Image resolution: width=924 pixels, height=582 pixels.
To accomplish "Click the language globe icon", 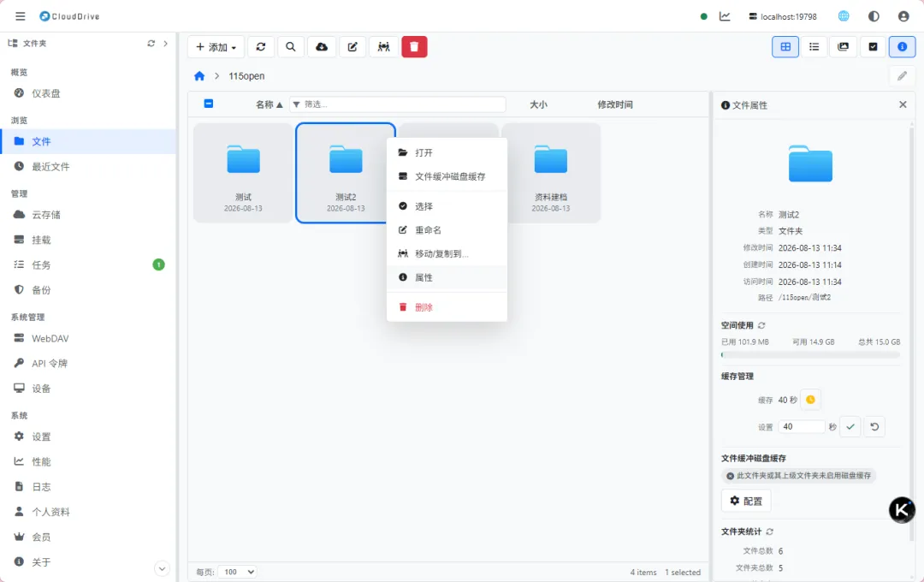I will (844, 16).
